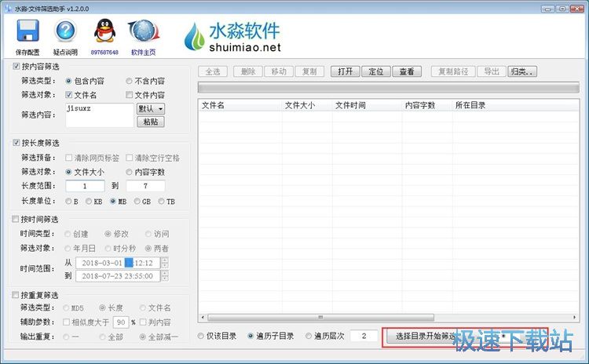
Task: Click the 粘贴 button
Action: point(151,122)
